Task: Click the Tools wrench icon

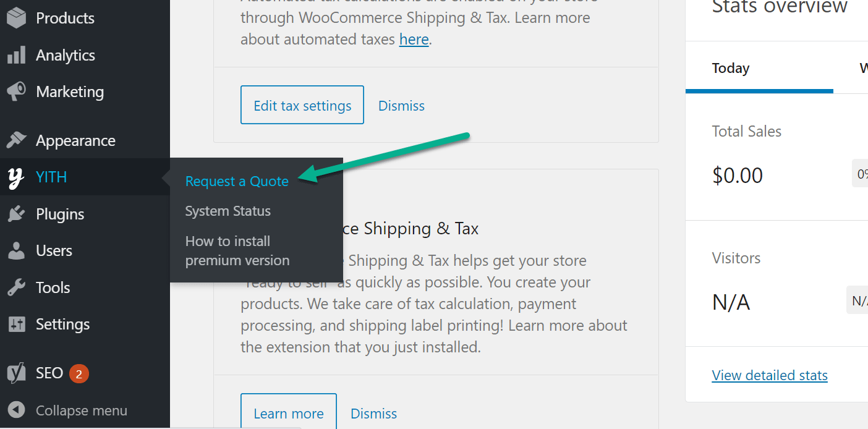Action: [17, 287]
